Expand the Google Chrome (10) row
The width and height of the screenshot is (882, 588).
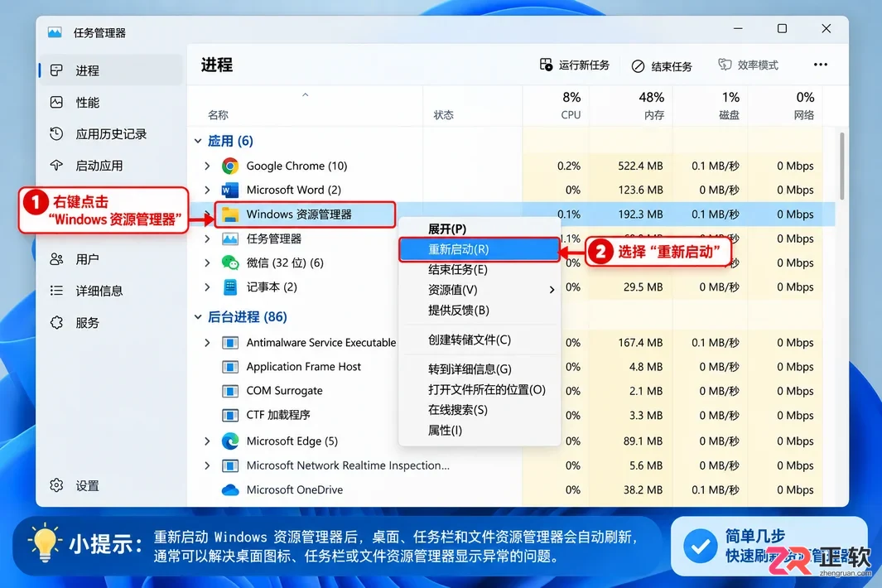[x=207, y=166]
